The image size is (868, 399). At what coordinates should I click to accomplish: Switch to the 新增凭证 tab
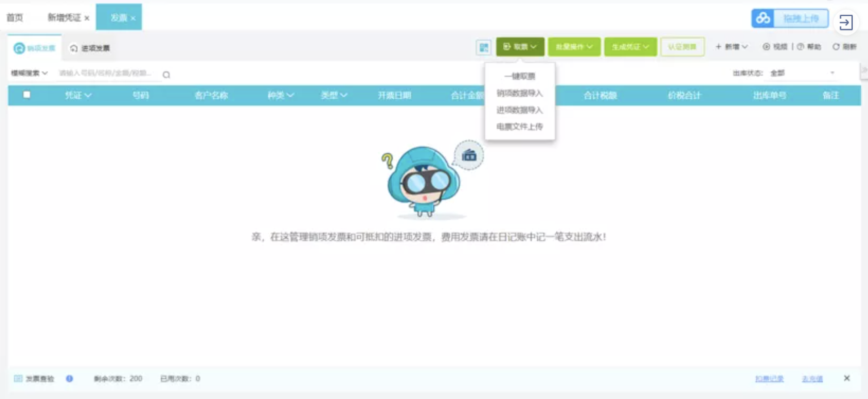pyautogui.click(x=64, y=18)
